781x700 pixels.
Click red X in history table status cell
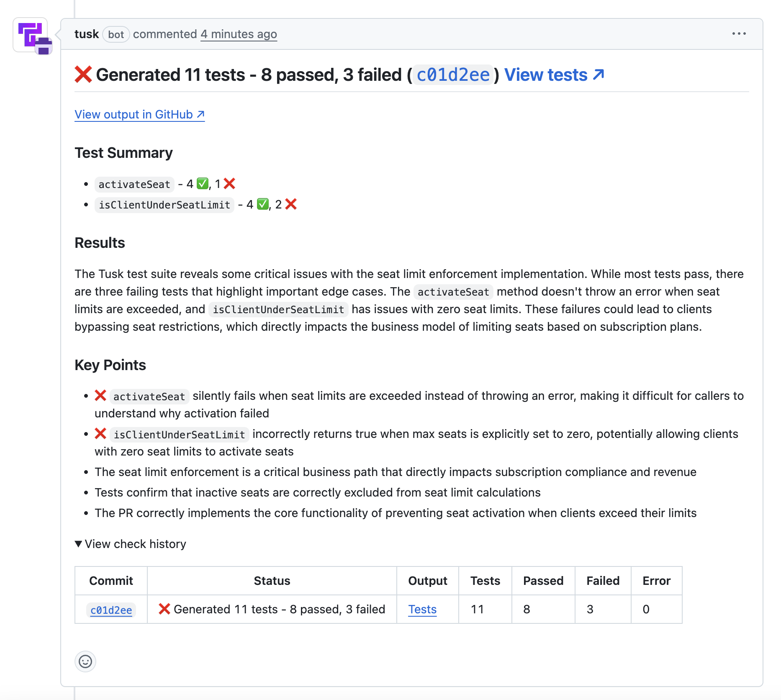164,609
